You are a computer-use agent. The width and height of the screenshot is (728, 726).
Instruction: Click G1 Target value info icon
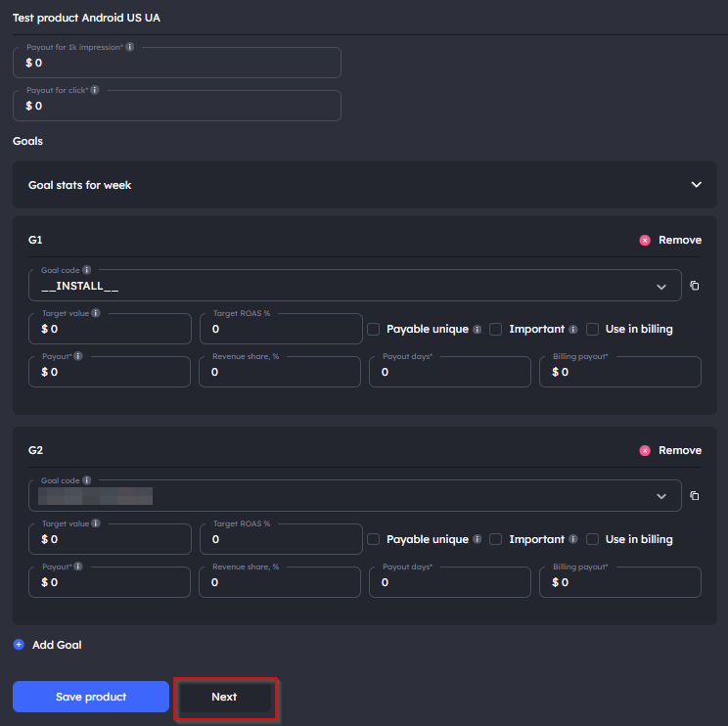[96, 313]
